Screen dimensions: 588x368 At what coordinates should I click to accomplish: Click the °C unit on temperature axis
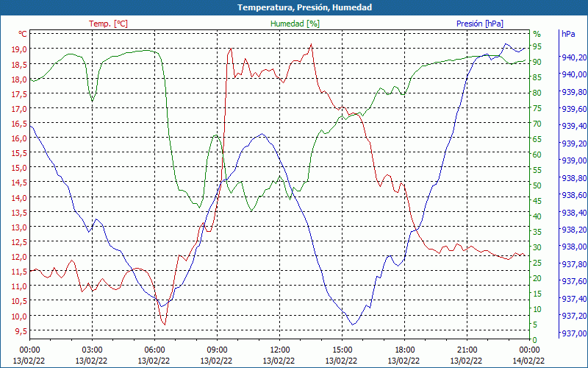(x=23, y=34)
